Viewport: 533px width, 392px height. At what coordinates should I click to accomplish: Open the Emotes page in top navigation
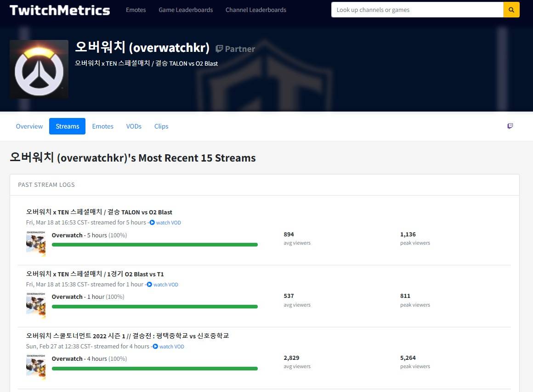pos(136,10)
